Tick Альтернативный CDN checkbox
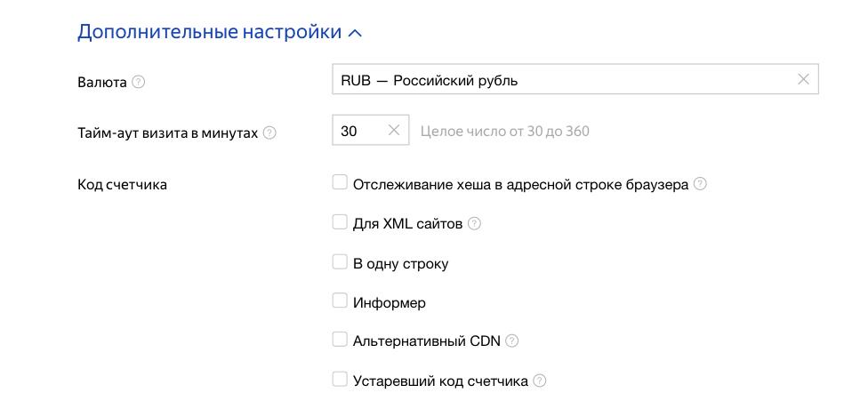Image resolution: width=868 pixels, height=417 pixels. [x=340, y=339]
